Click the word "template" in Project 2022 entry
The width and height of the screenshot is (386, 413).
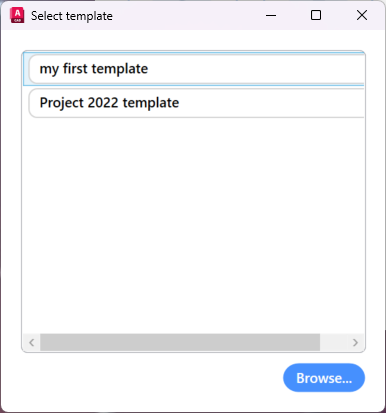151,103
